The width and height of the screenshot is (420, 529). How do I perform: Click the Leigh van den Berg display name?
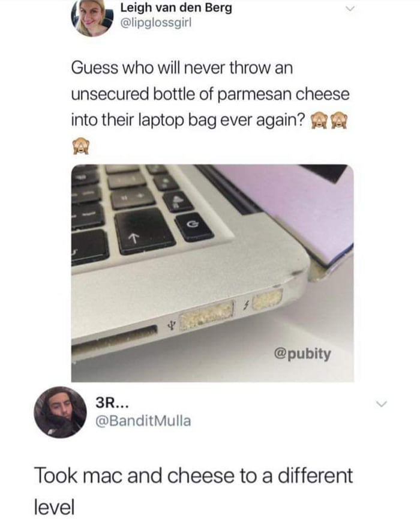point(176,7)
